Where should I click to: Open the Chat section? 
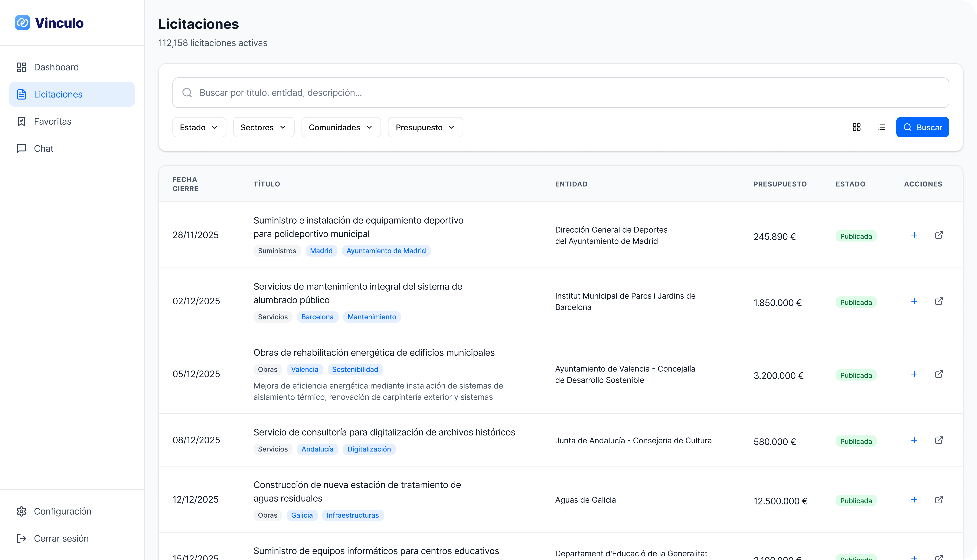pos(44,148)
